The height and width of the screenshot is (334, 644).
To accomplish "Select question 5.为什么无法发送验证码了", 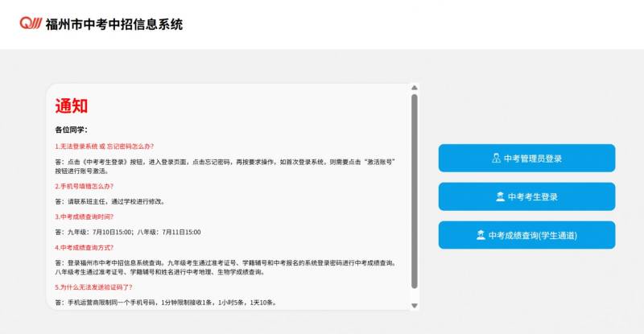I will coord(93,287).
